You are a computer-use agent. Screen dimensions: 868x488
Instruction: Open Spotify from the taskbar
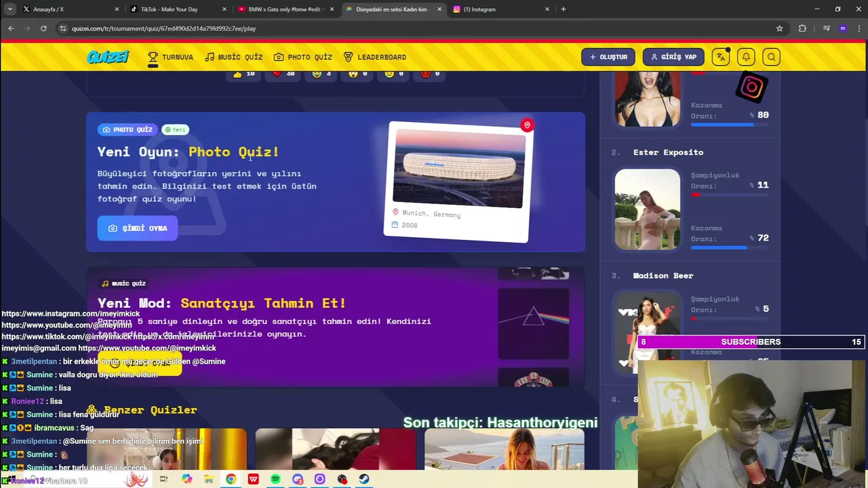pyautogui.click(x=275, y=479)
